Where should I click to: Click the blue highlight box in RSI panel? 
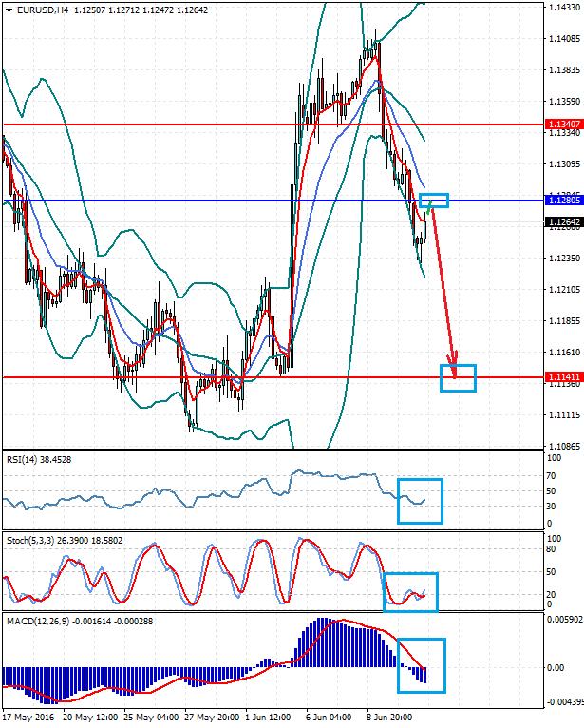tap(419, 501)
